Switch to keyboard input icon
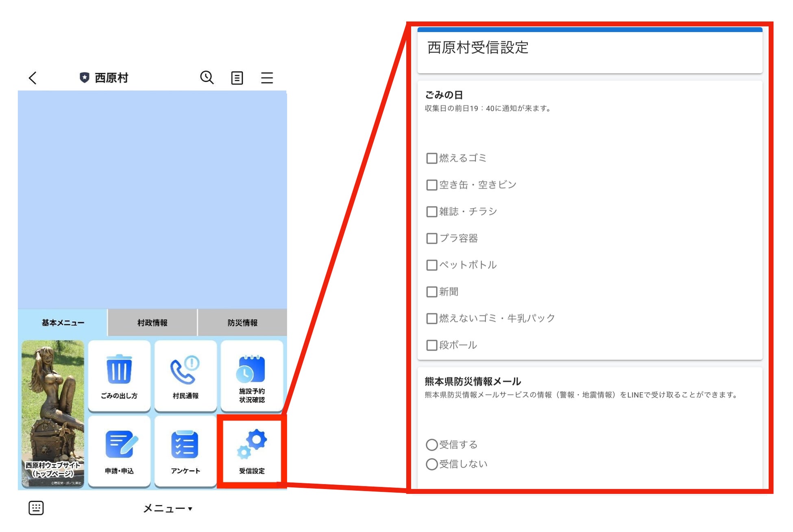Viewport: 793px width, 532px height. coord(36,508)
